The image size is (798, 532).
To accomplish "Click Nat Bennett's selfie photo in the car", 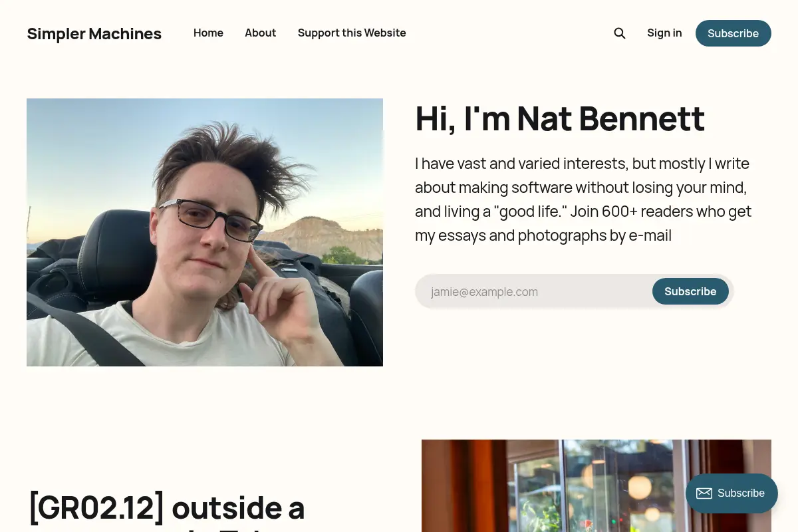I will (205, 232).
